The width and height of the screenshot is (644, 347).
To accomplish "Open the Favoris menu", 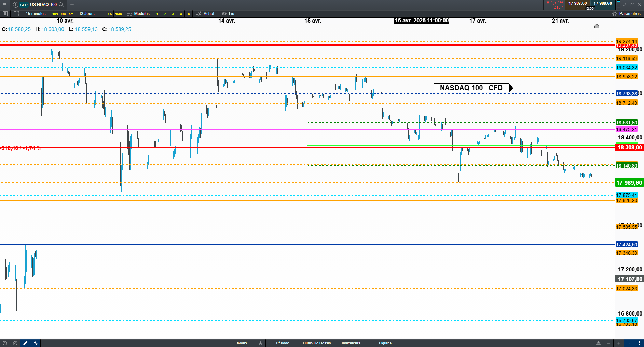I will point(241,343).
